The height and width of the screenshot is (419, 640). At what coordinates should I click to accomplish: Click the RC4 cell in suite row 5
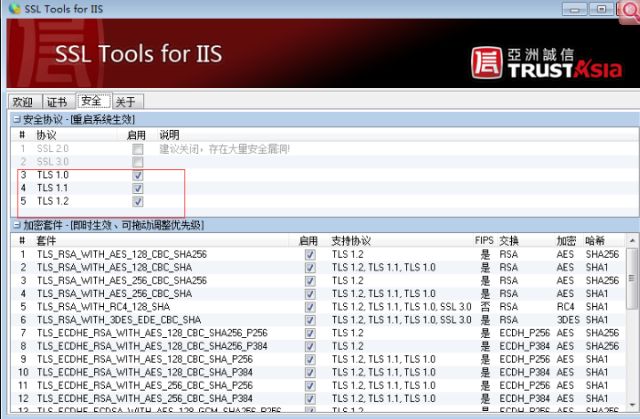click(x=565, y=307)
